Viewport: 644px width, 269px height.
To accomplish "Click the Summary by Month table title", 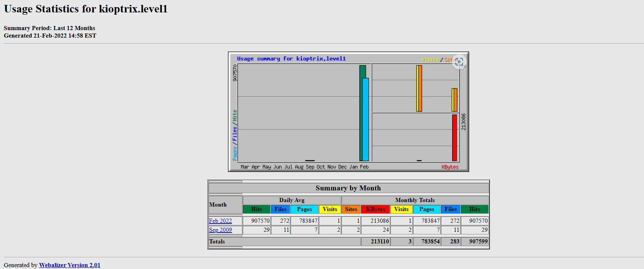I will (348, 188).
